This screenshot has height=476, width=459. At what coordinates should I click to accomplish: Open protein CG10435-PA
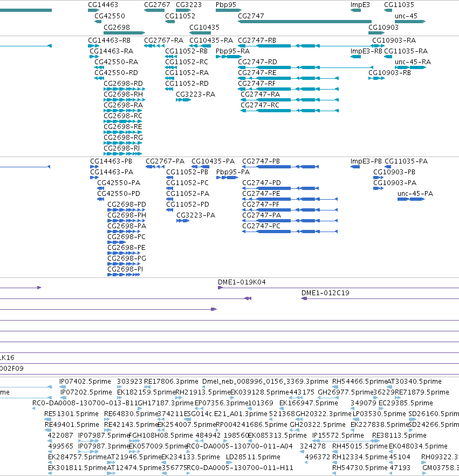pos(213,161)
